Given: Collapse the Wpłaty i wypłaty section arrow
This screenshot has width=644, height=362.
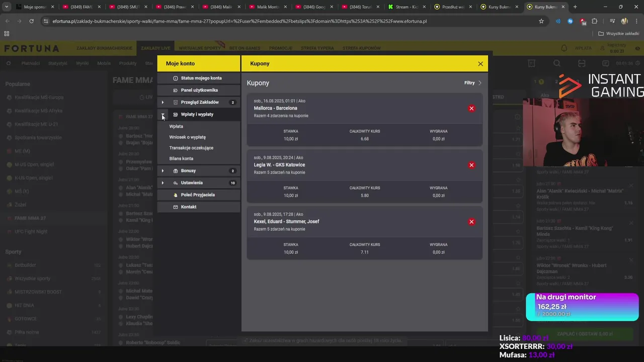Looking at the screenshot, I should click(x=163, y=115).
